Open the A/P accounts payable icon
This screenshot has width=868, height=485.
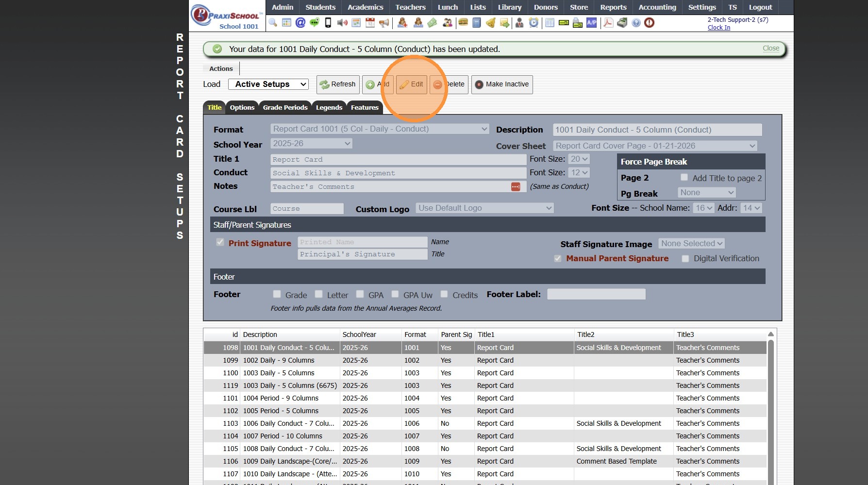pyautogui.click(x=591, y=23)
